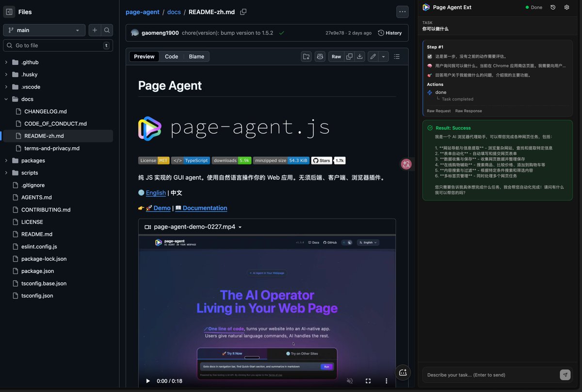Open the main branch selector dropdown

44,30
